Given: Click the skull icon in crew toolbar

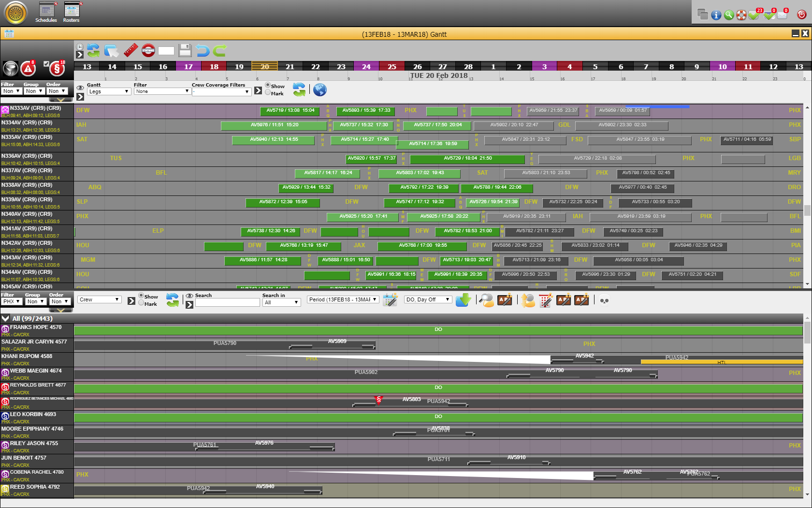Looking at the screenshot, I should [604, 300].
